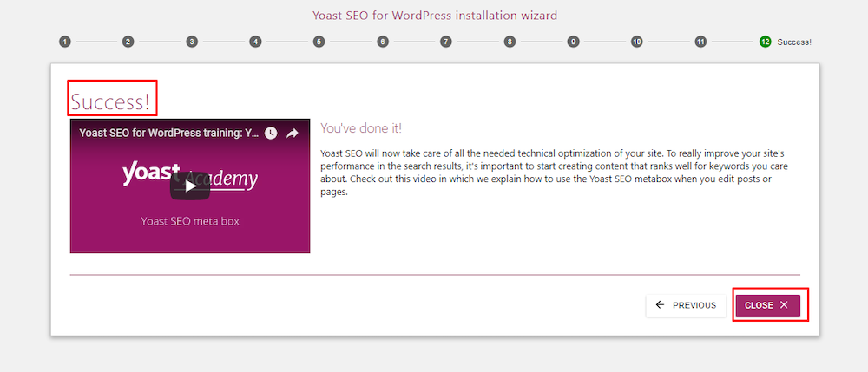Click the Yoast SEO meta box thumbnail text
This screenshot has height=372, width=868.
[x=190, y=221]
